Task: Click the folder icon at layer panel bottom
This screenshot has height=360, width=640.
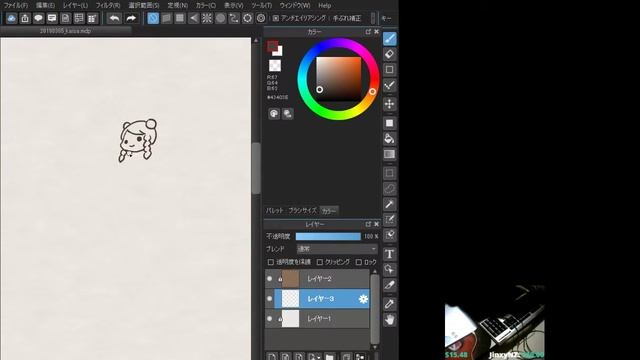Action: (329, 357)
